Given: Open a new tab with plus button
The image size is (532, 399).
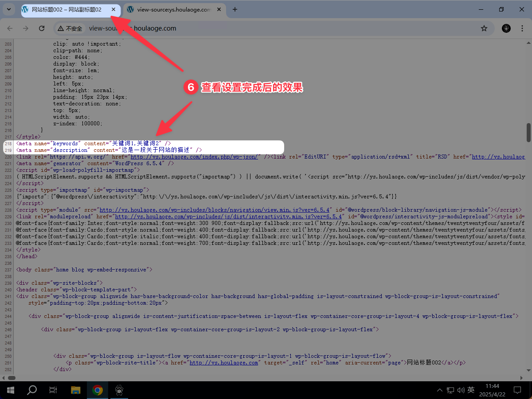Looking at the screenshot, I should click(235, 9).
